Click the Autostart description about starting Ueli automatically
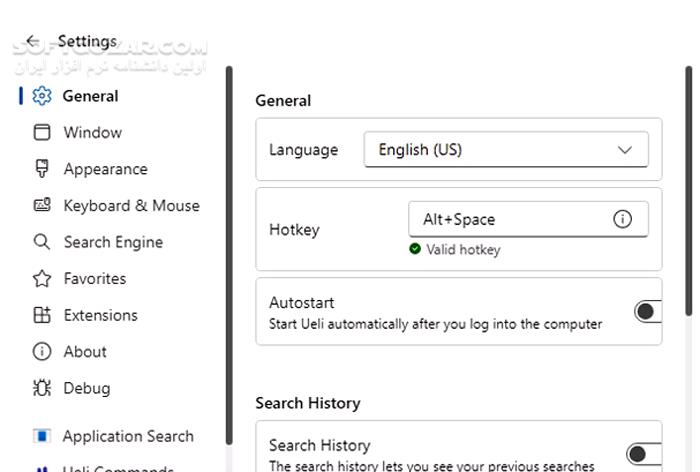700x472 pixels. point(436,324)
